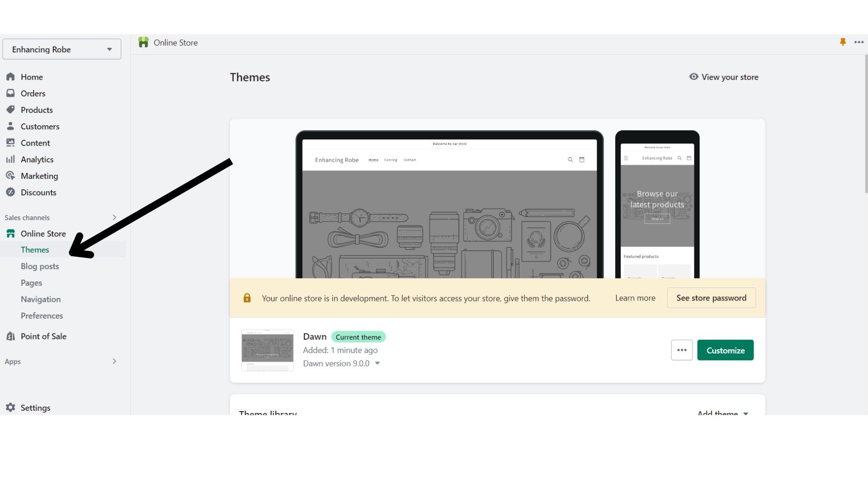Screen dimensions: 868x488
Task: Open Products in the sidebar
Action: click(37, 110)
